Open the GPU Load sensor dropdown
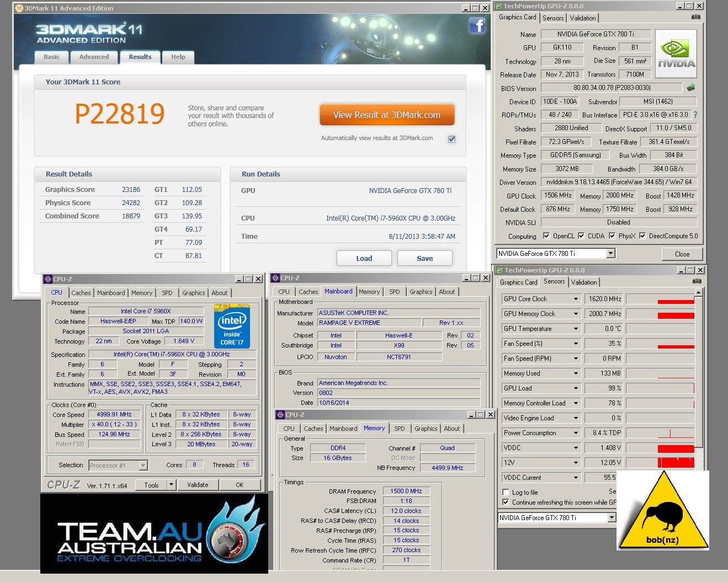The width and height of the screenshot is (728, 583). [576, 388]
